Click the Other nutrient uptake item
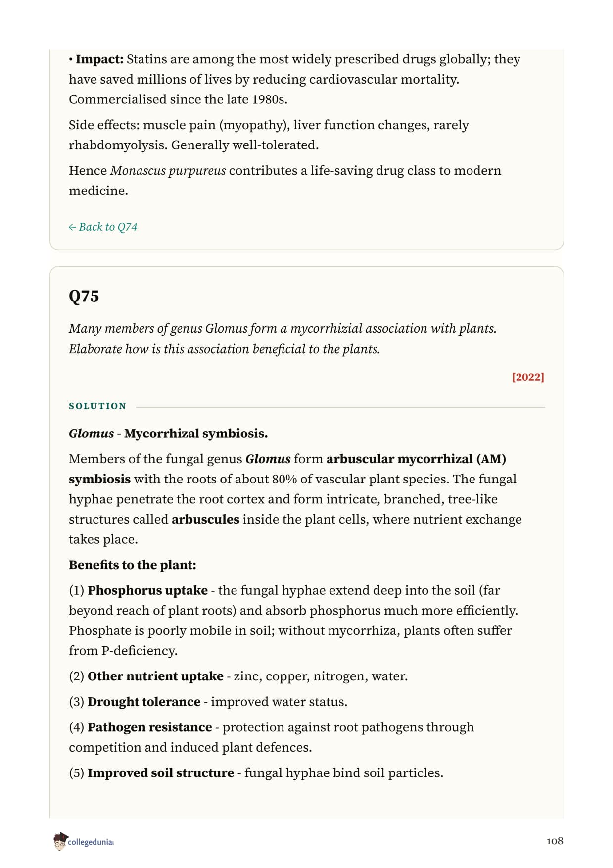This screenshot has width=613, height=868. [155, 676]
